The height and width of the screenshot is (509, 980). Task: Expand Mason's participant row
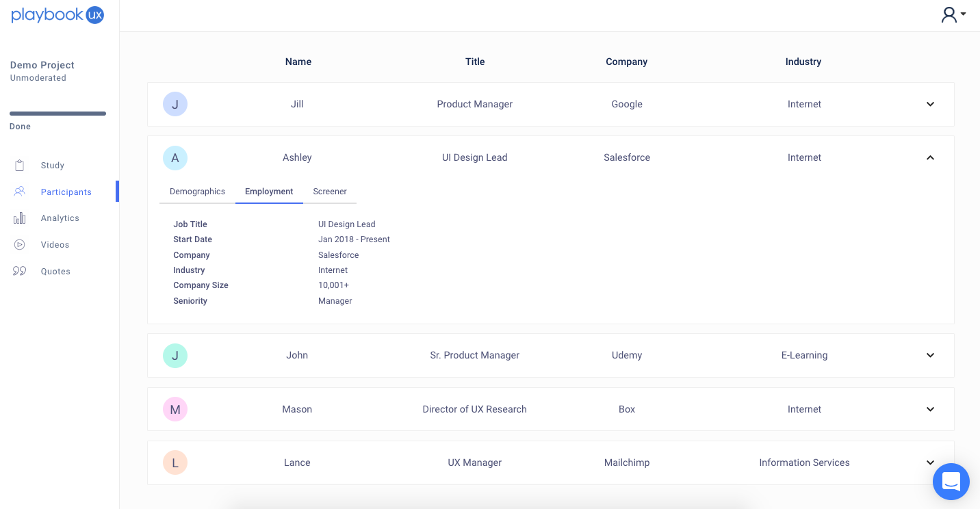930,409
